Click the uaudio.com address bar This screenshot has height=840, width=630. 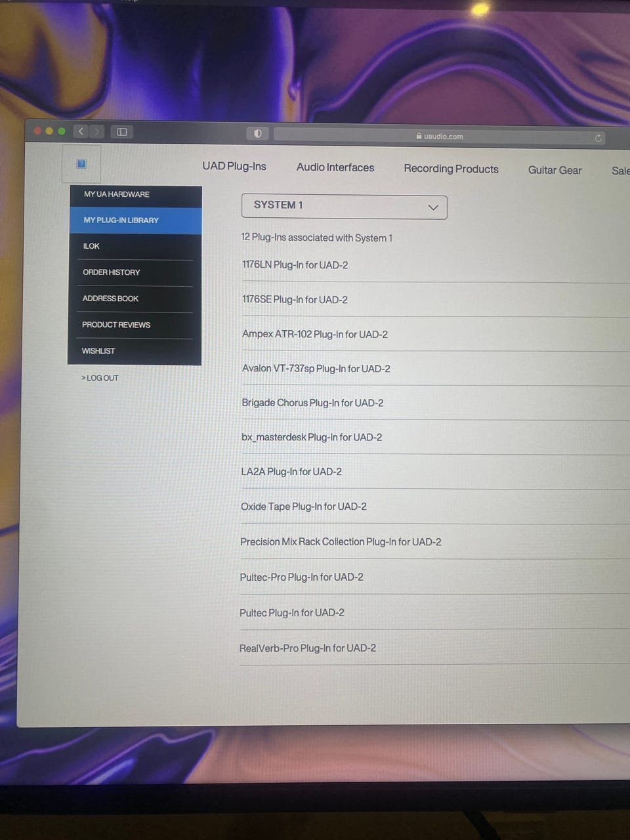click(x=439, y=136)
